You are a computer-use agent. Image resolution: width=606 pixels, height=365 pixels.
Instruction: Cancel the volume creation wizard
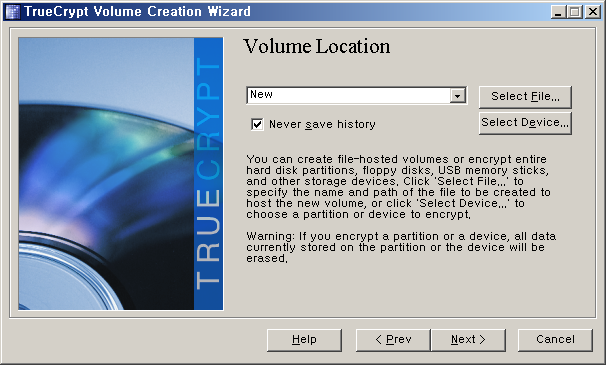coord(555,340)
